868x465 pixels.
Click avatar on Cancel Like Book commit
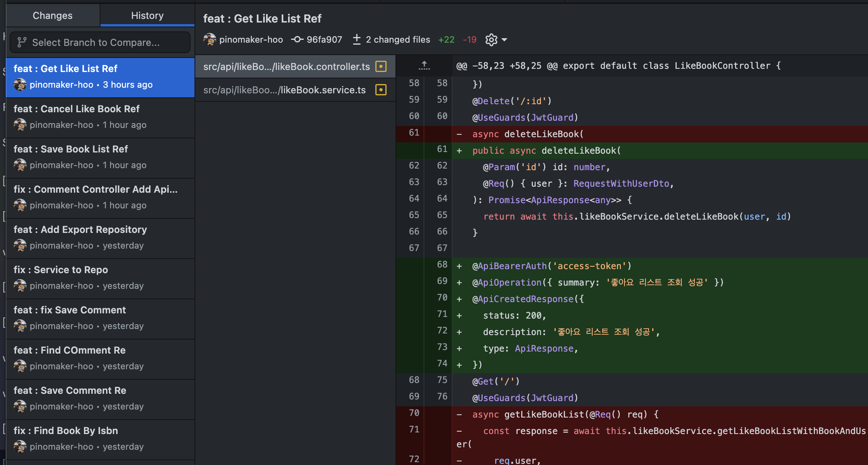tap(20, 125)
